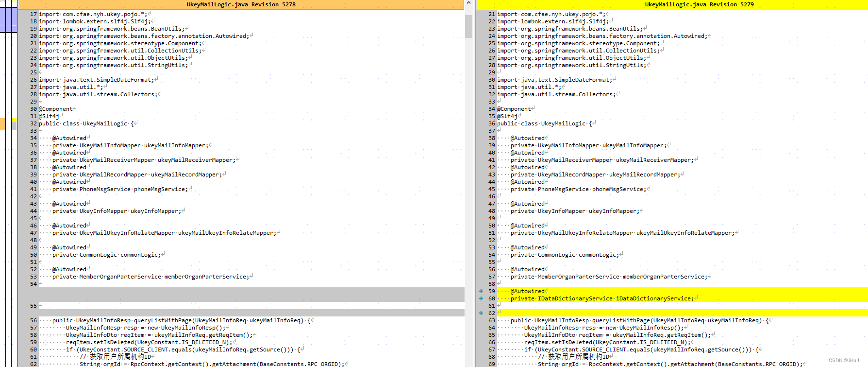Click 'import java.text.SimpleDateFormat' in right pane
Image resolution: width=868 pixels, height=367 pixels.
click(x=554, y=80)
